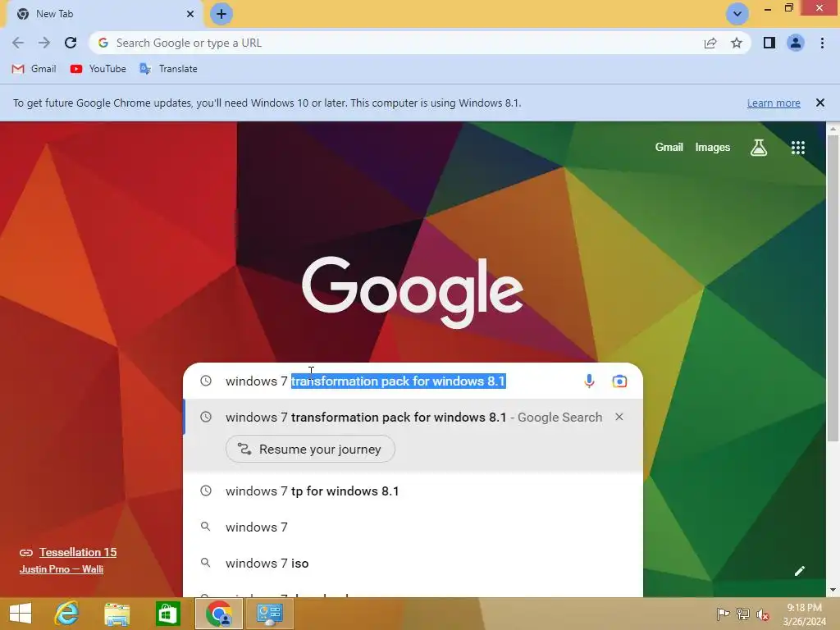Bookmark this tab with the star icon

(x=737, y=43)
